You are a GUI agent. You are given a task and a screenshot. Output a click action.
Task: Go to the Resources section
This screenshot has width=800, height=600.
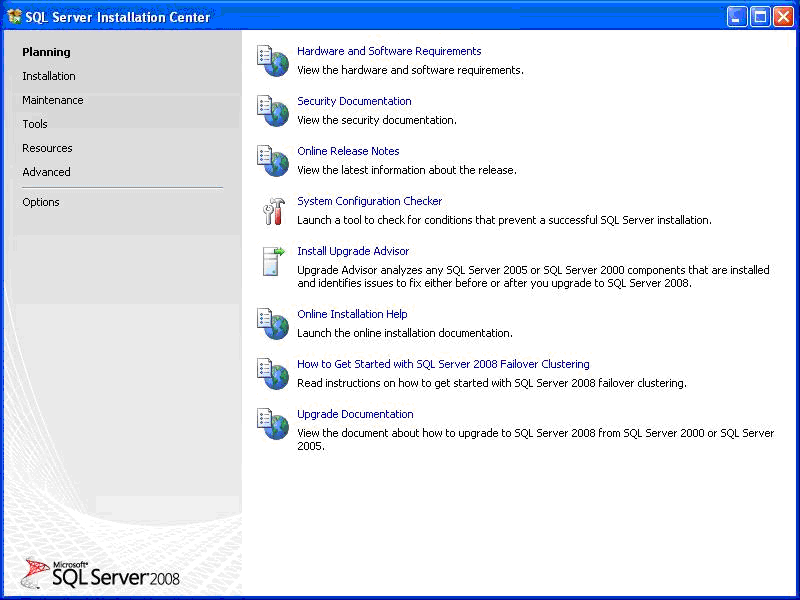(x=47, y=148)
